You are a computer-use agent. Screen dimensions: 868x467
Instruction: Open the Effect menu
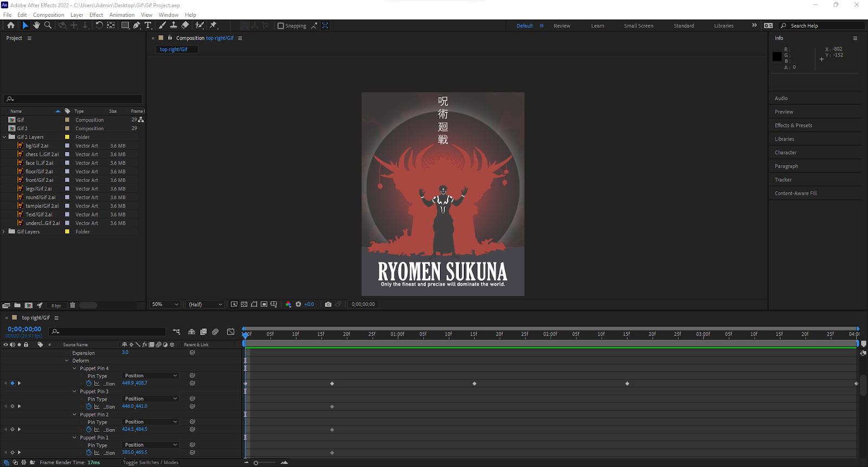click(x=96, y=15)
